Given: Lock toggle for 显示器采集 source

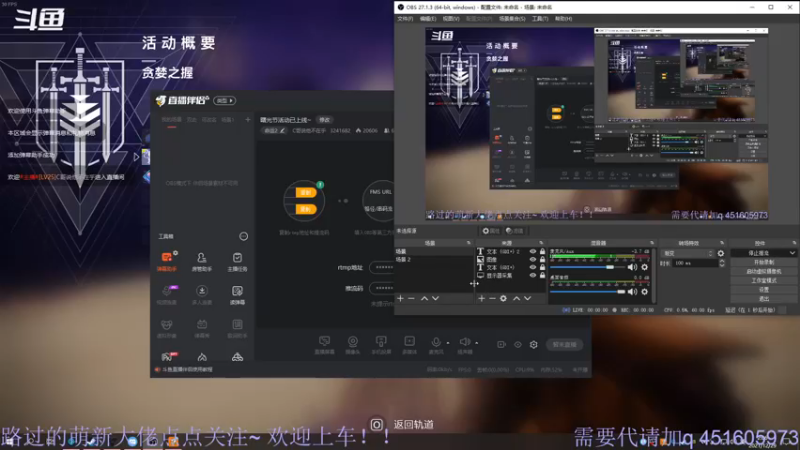Looking at the screenshot, I should [542, 275].
